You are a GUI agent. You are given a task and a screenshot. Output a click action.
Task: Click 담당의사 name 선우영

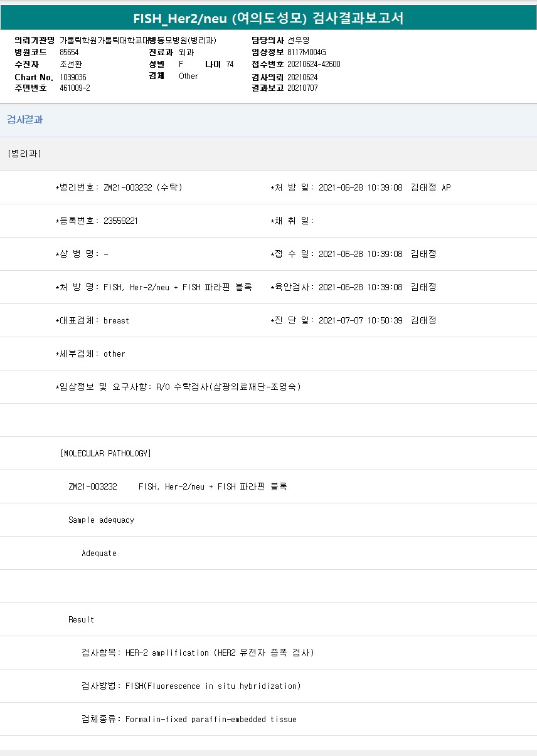point(299,40)
